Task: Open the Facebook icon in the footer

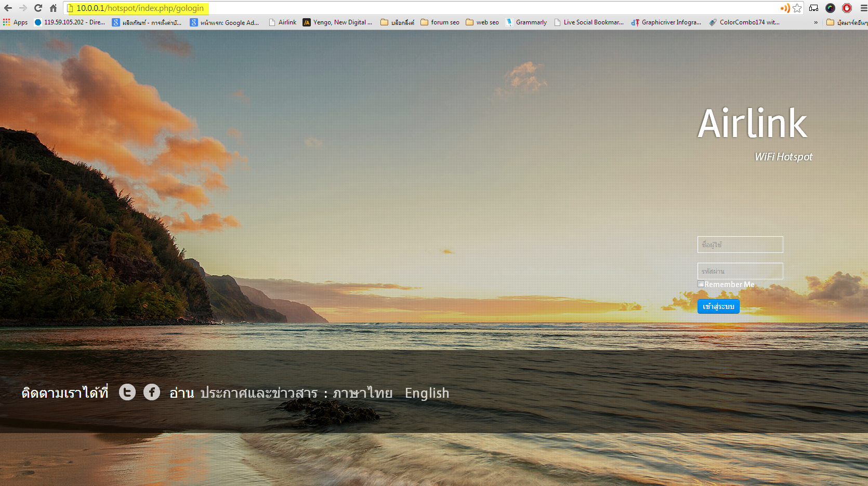Action: pos(152,392)
